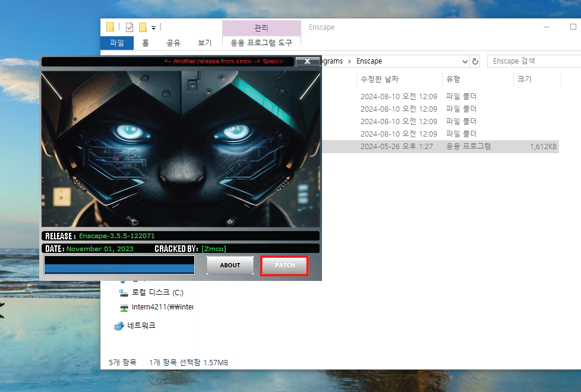Click the 네트워크 computer icon
The width and height of the screenshot is (581, 392).
click(x=119, y=326)
